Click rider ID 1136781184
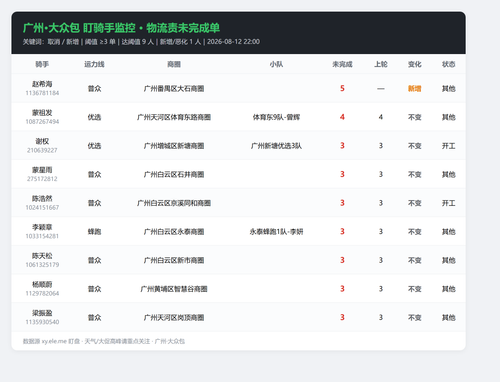 point(42,93)
